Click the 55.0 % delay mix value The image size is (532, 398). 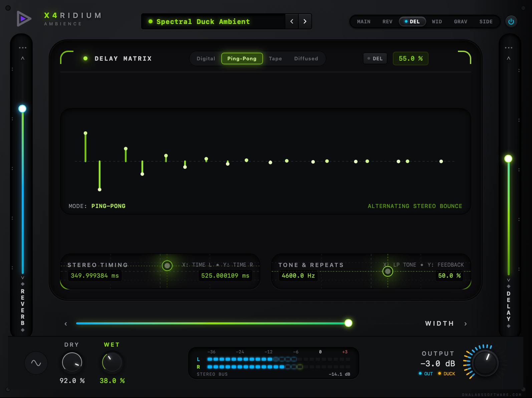click(411, 58)
